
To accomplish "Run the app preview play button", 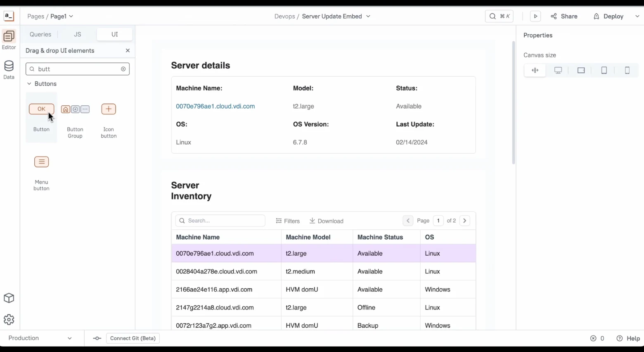I will point(535,16).
